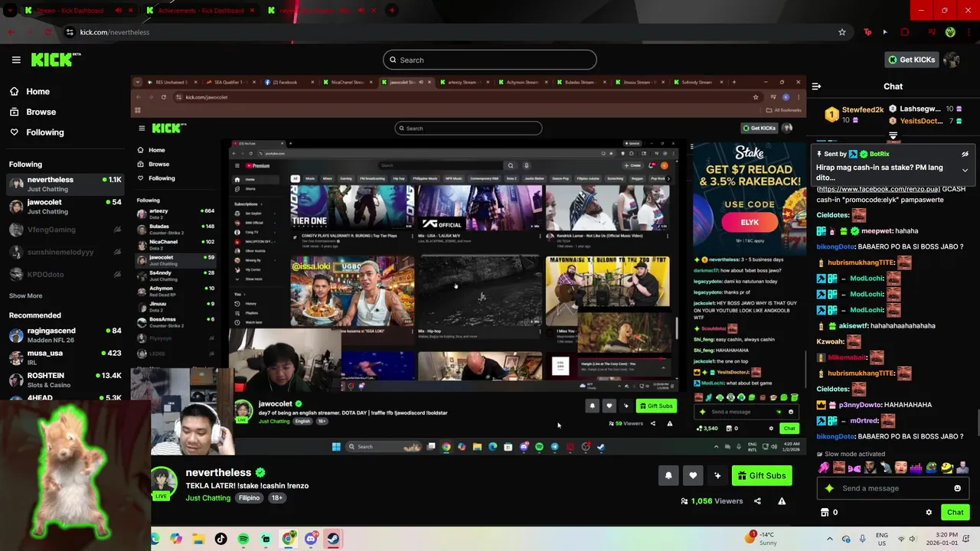Screen dimensions: 980x551
Task: Select VfengGaming offline channel
Action: pyautogui.click(x=65, y=230)
